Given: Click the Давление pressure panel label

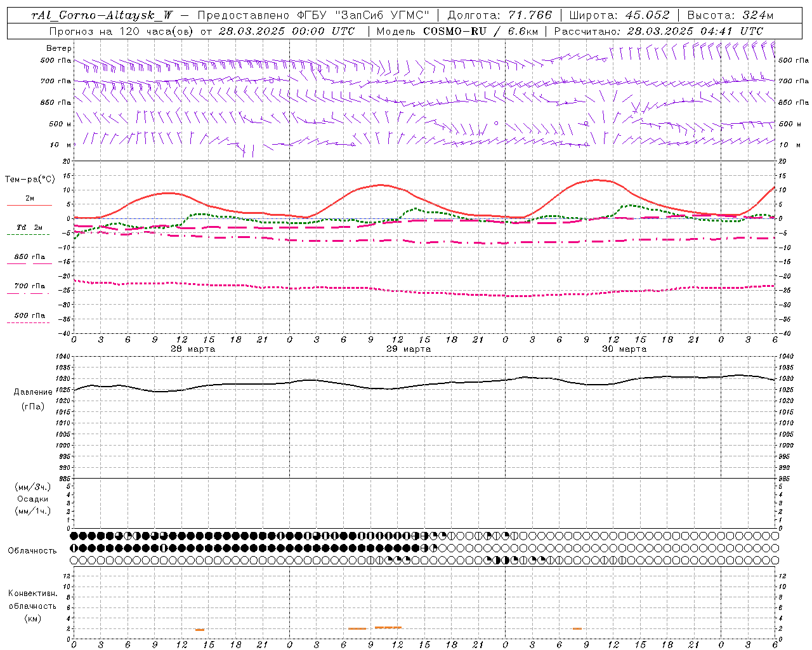Looking at the screenshot, I should coord(33,392).
